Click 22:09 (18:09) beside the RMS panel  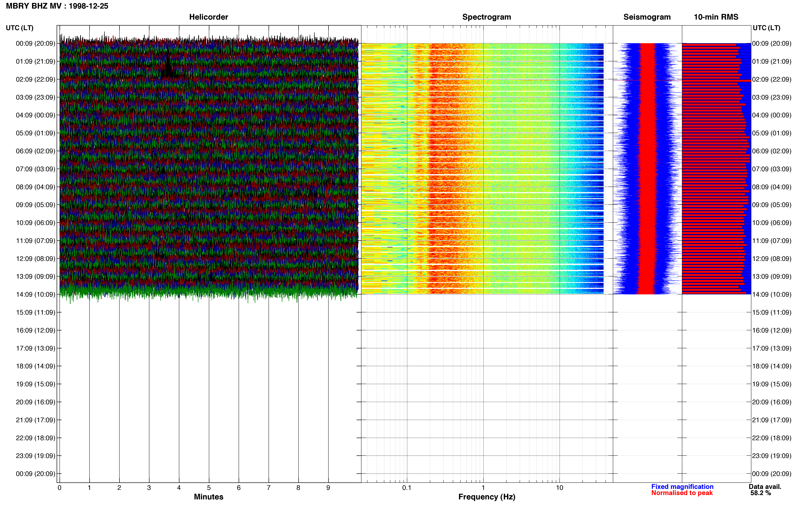772,438
